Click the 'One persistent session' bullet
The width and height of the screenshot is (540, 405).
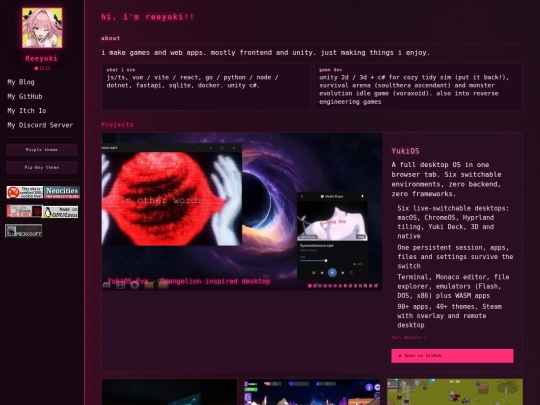click(455, 257)
